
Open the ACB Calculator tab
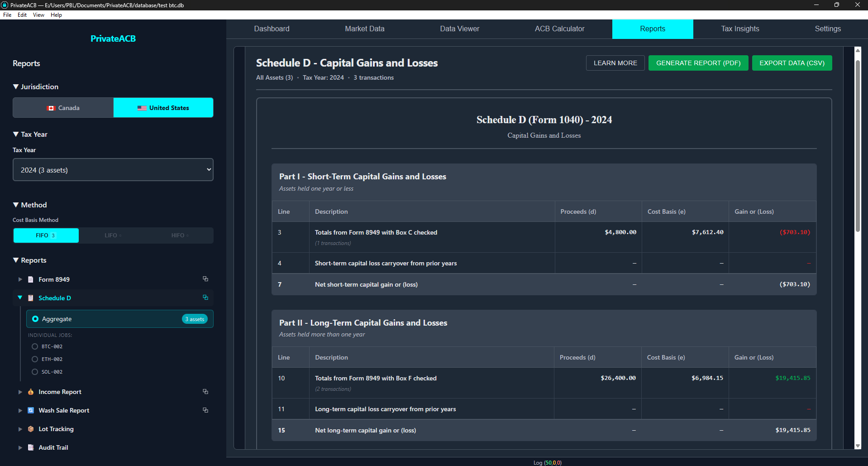coord(559,29)
